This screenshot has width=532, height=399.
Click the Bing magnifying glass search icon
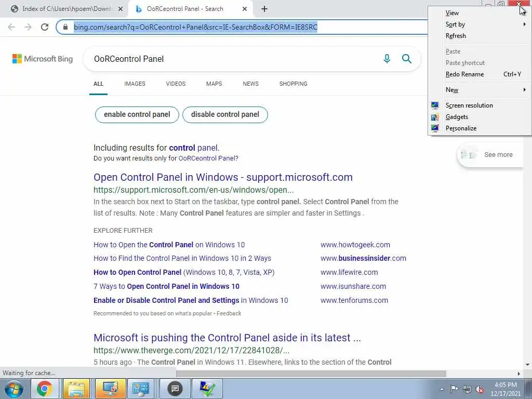pos(406,59)
